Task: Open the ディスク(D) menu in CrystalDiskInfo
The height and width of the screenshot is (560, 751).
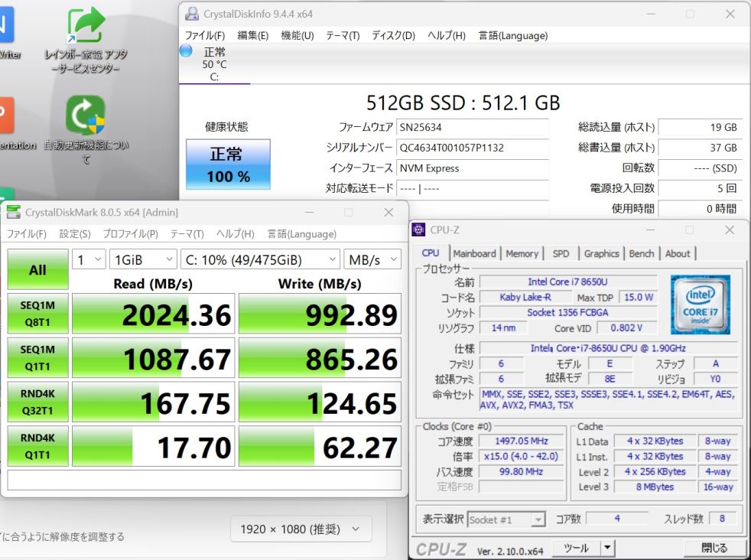Action: pos(393,36)
